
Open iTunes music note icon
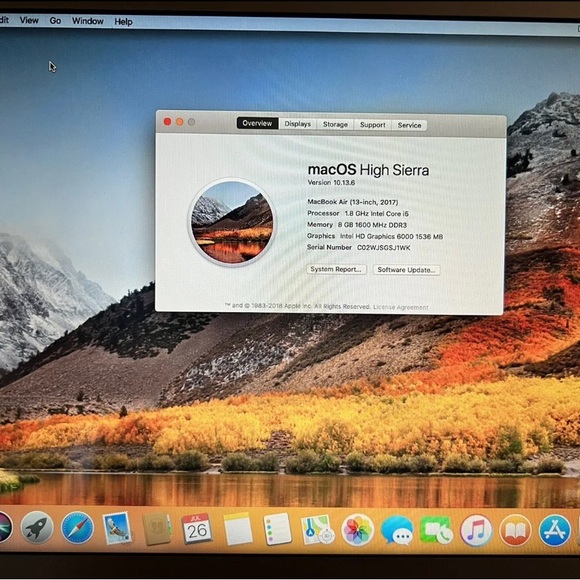[476, 531]
